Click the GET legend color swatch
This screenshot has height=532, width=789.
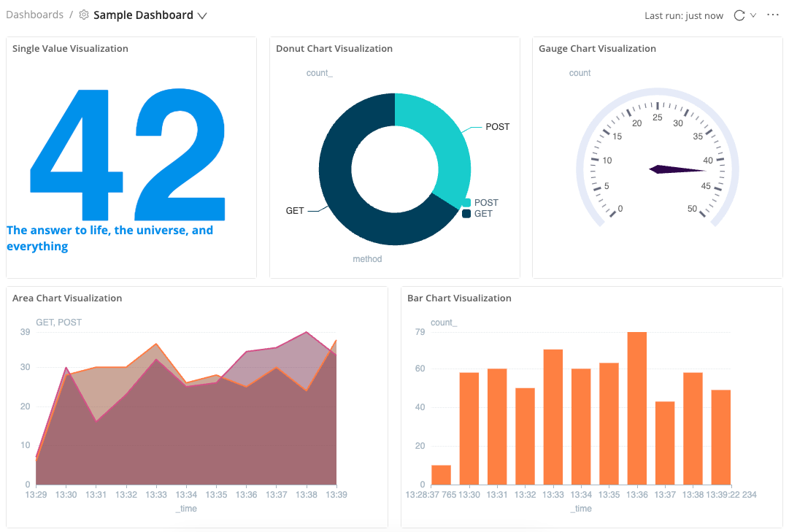click(466, 214)
